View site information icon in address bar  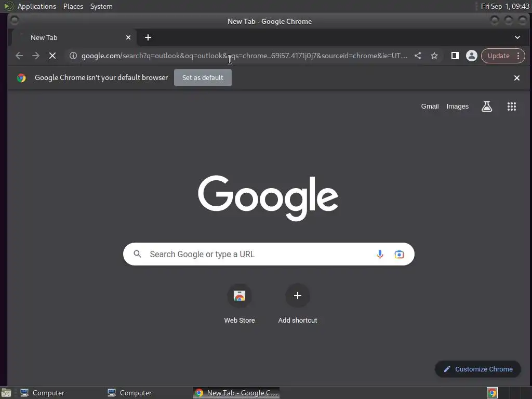73,56
